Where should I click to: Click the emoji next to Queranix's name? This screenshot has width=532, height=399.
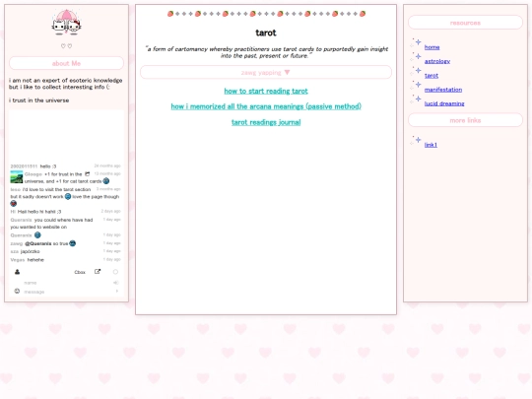(x=37, y=234)
